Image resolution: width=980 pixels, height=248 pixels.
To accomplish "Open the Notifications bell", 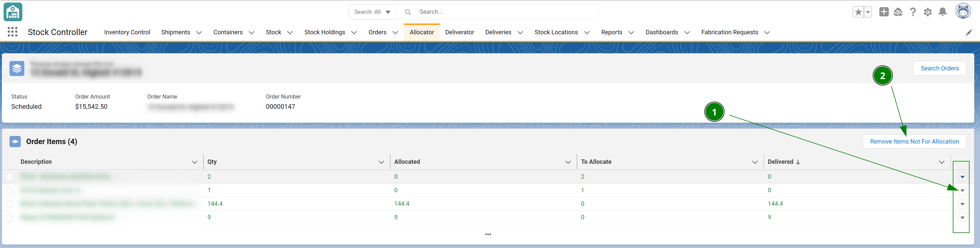I will pyautogui.click(x=943, y=12).
